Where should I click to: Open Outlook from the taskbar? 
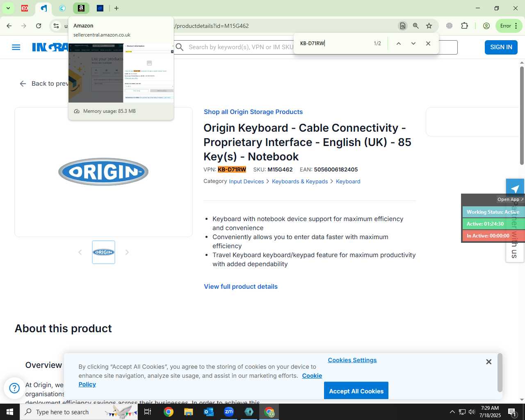click(209, 412)
